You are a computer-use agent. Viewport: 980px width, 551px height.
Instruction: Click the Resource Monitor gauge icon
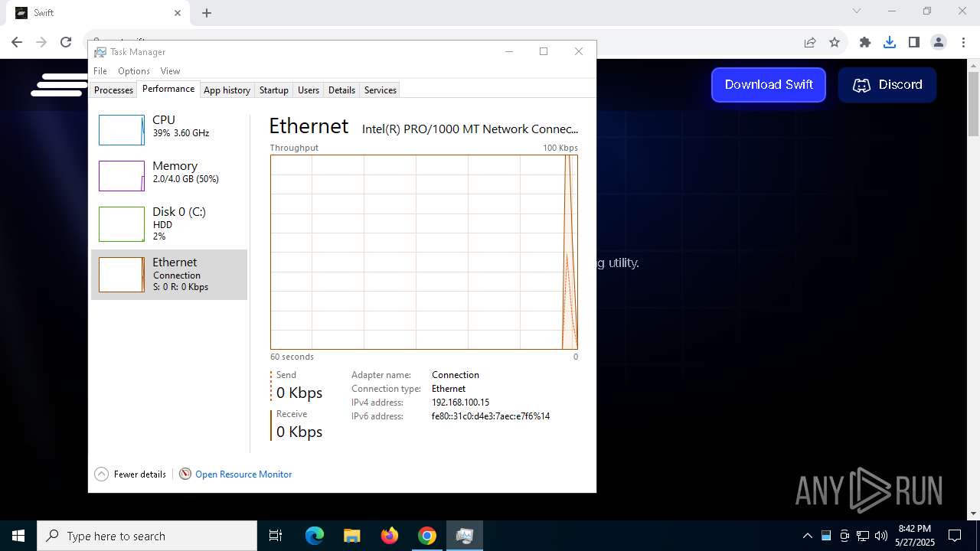pyautogui.click(x=185, y=474)
